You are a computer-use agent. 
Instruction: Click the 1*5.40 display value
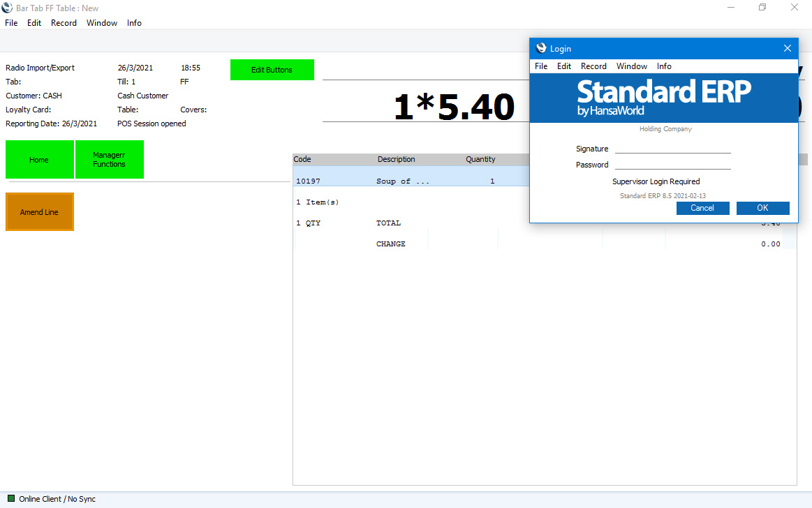tap(454, 107)
